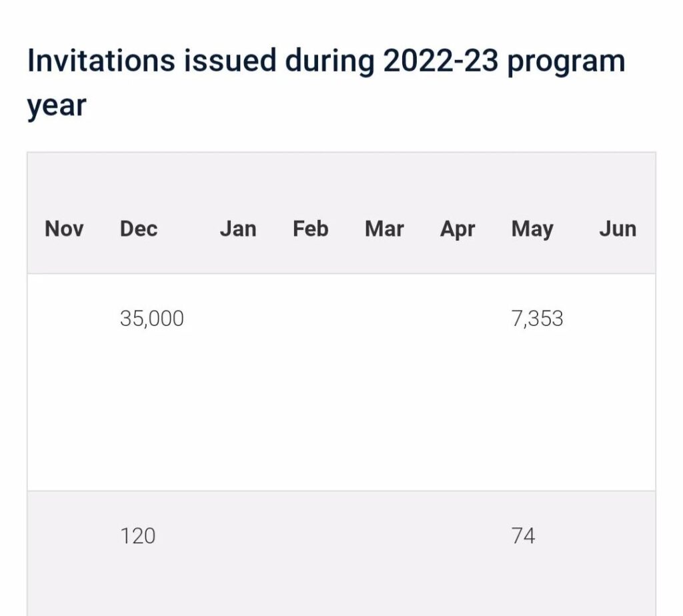Select the 120 cell under Dec

pos(138,536)
